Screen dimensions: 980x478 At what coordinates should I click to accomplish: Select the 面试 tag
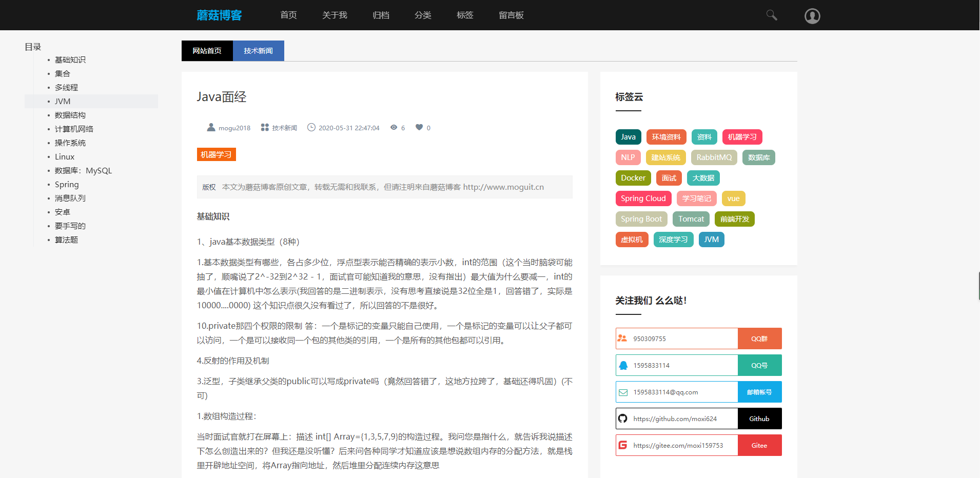(x=669, y=178)
